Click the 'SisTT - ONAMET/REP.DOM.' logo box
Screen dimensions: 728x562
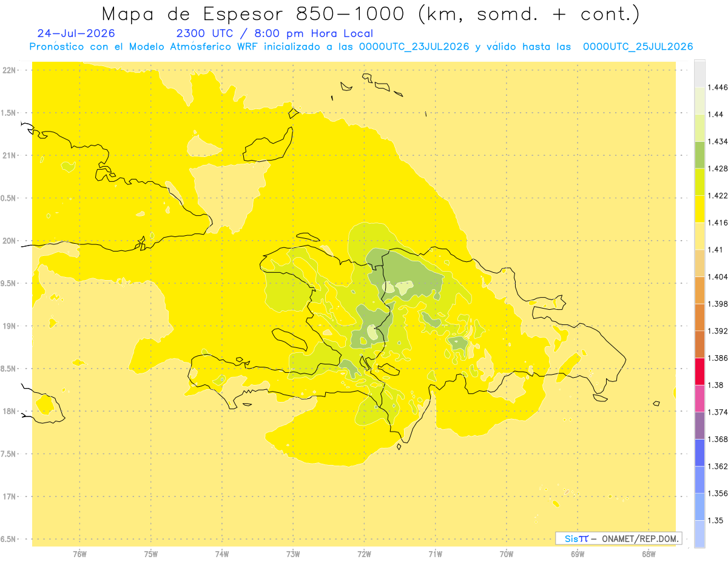click(619, 538)
